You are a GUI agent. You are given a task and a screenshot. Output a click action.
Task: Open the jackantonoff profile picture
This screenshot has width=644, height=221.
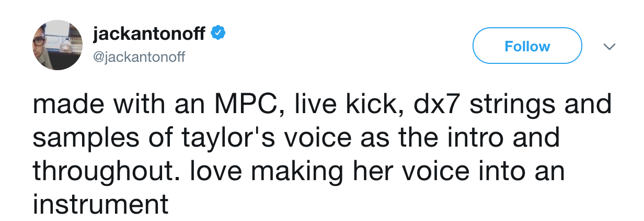[x=57, y=45]
